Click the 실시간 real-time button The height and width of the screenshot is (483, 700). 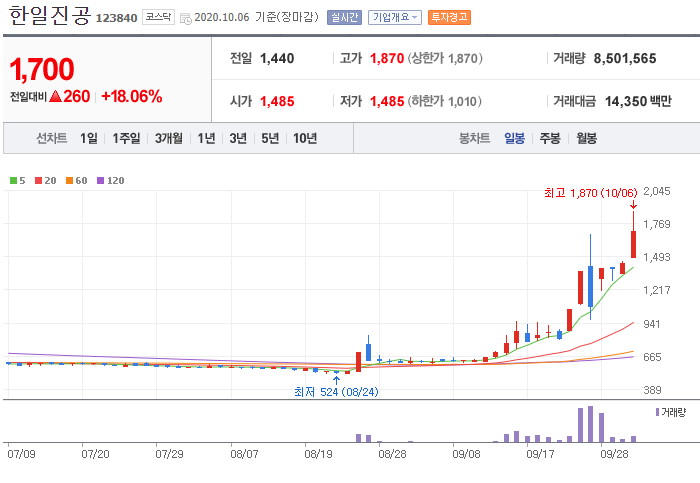[x=344, y=17]
